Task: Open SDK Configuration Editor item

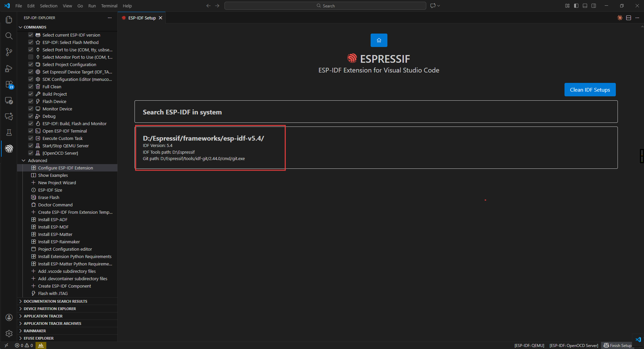Action: coord(67,79)
